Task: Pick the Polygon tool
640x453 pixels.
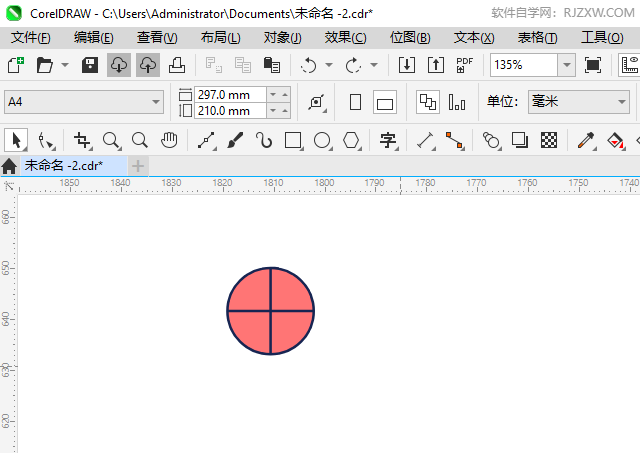Action: click(351, 141)
